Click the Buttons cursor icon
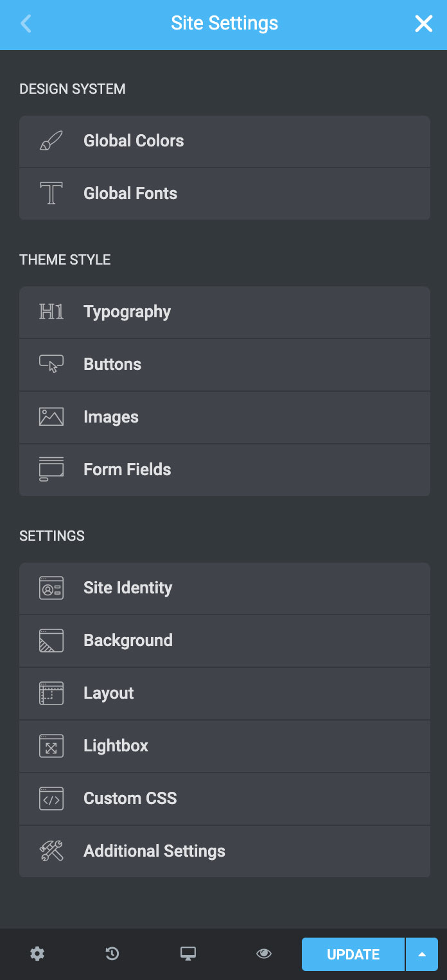Viewport: 447px width, 980px height. (x=51, y=364)
